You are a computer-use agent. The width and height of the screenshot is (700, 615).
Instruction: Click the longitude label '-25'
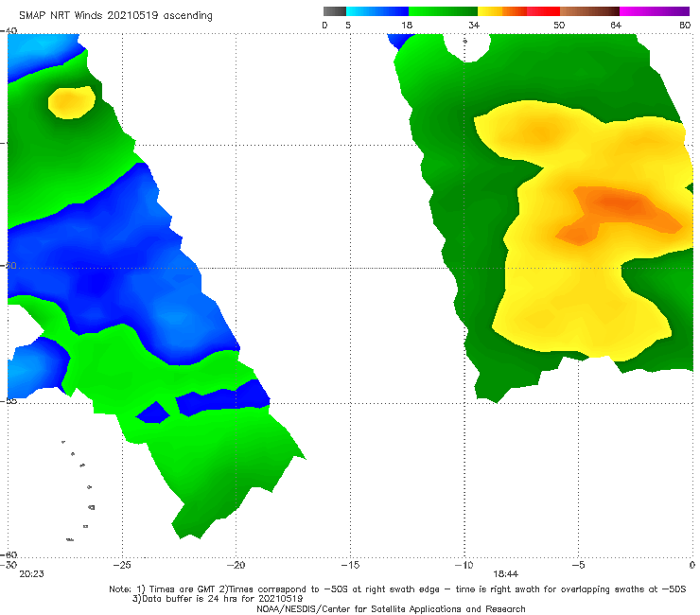(x=122, y=565)
